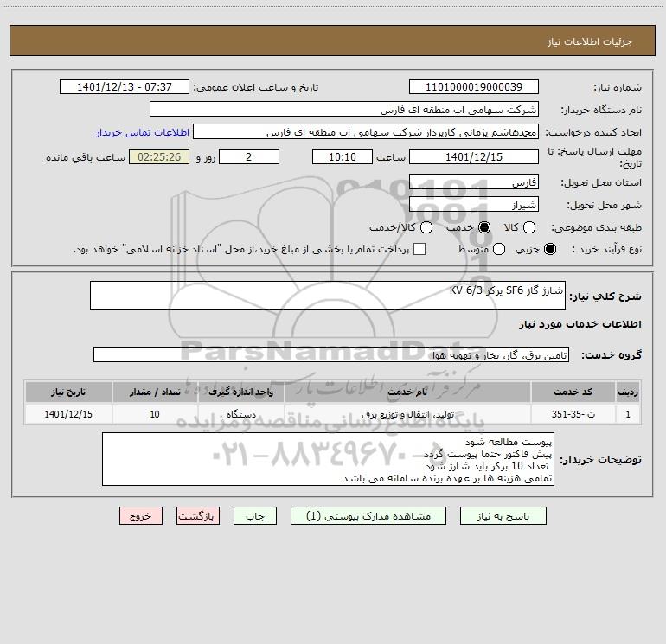Click the تاریخ نیاز column header
666x644 pixels.
[68, 392]
